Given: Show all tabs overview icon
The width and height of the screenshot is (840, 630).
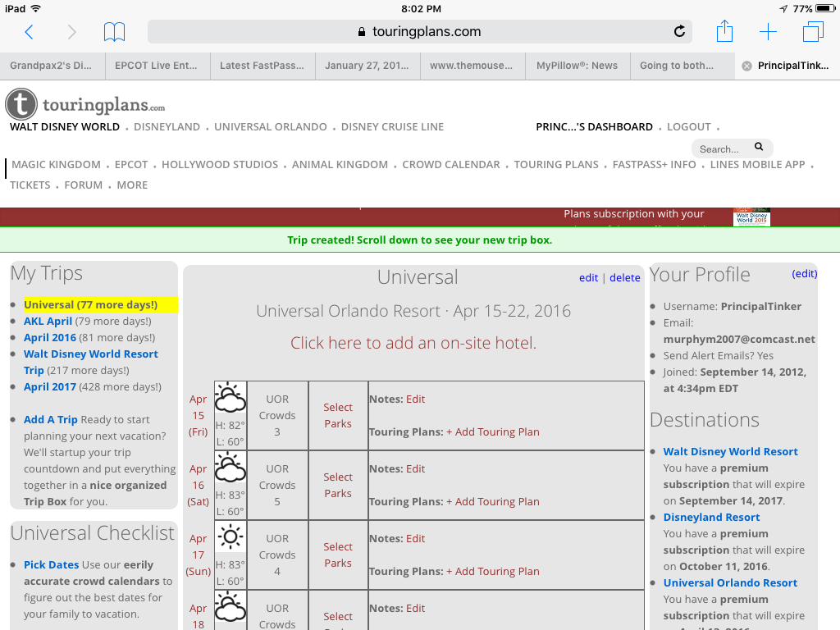Looking at the screenshot, I should coord(813,32).
